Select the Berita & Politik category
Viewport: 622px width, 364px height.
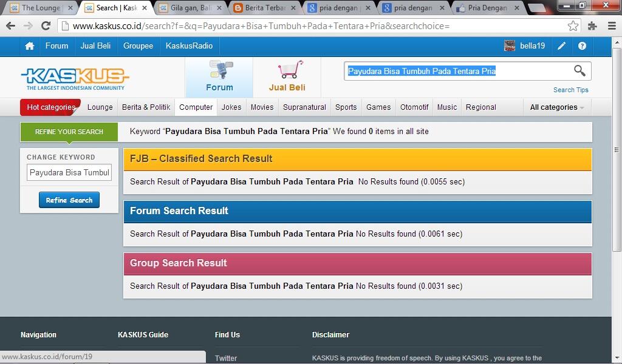(146, 107)
